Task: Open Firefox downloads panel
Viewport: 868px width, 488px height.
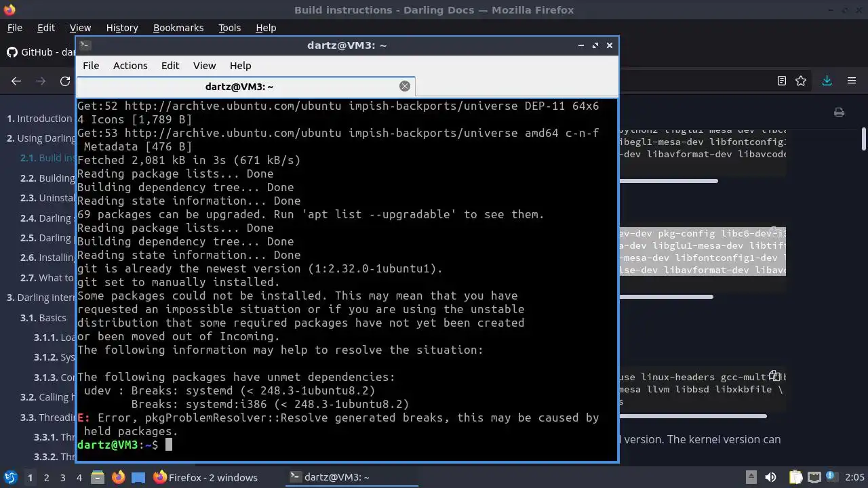Action: pyautogui.click(x=827, y=81)
